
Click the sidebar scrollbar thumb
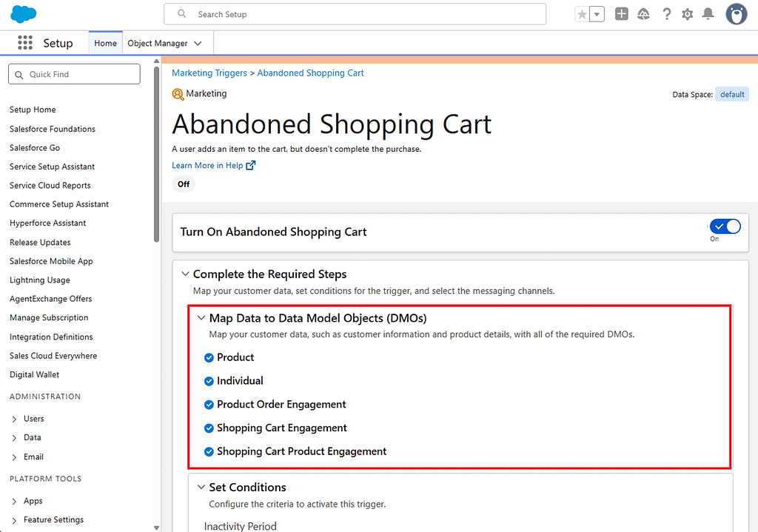[x=156, y=154]
